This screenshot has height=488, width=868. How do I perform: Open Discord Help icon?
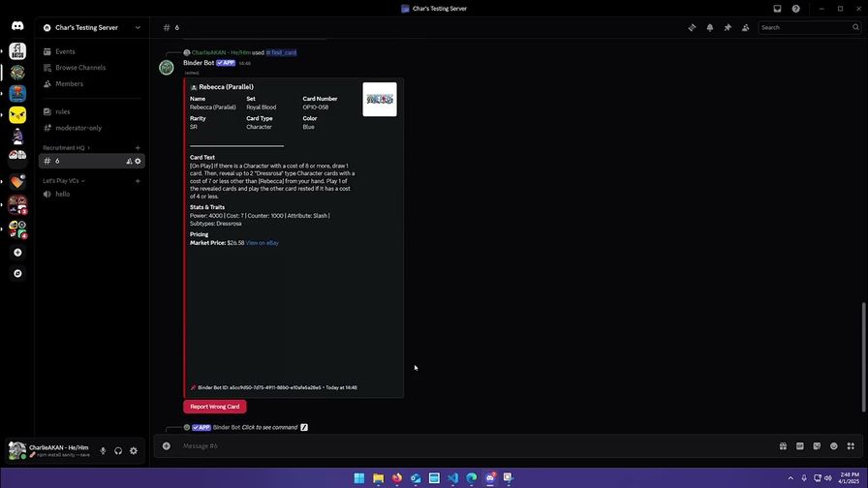[x=795, y=9]
